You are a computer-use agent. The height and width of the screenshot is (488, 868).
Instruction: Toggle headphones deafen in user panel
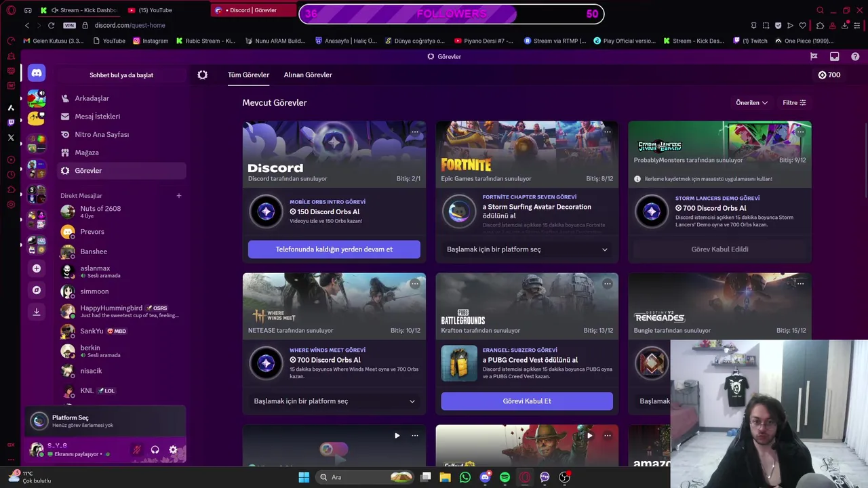coord(155,449)
